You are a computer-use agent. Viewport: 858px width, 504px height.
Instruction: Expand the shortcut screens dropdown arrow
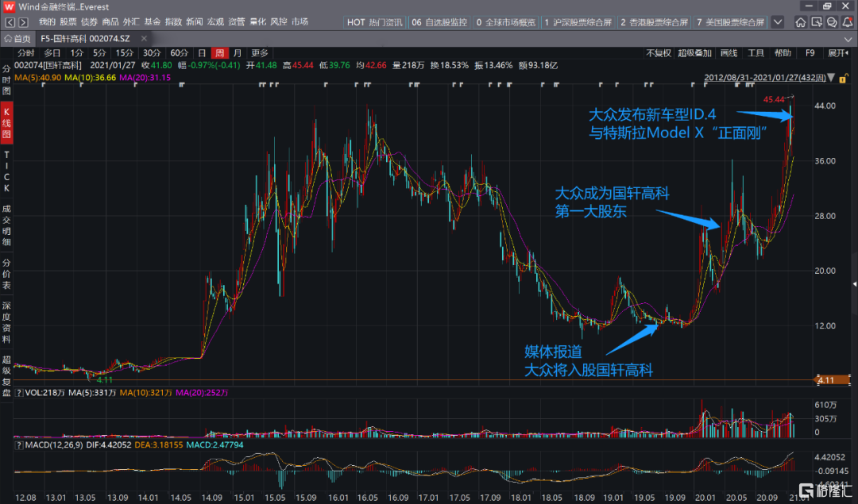778,22
